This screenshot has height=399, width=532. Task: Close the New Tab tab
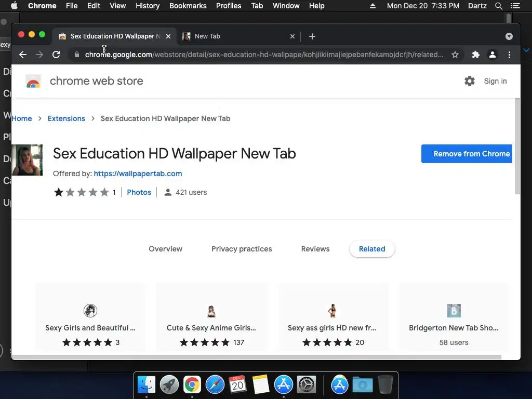point(292,36)
